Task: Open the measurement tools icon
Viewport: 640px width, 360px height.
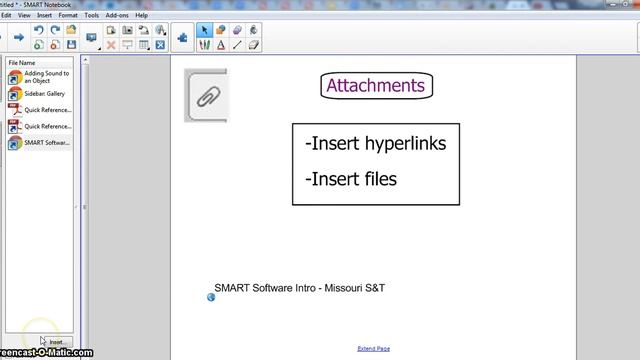Action: pos(160,30)
